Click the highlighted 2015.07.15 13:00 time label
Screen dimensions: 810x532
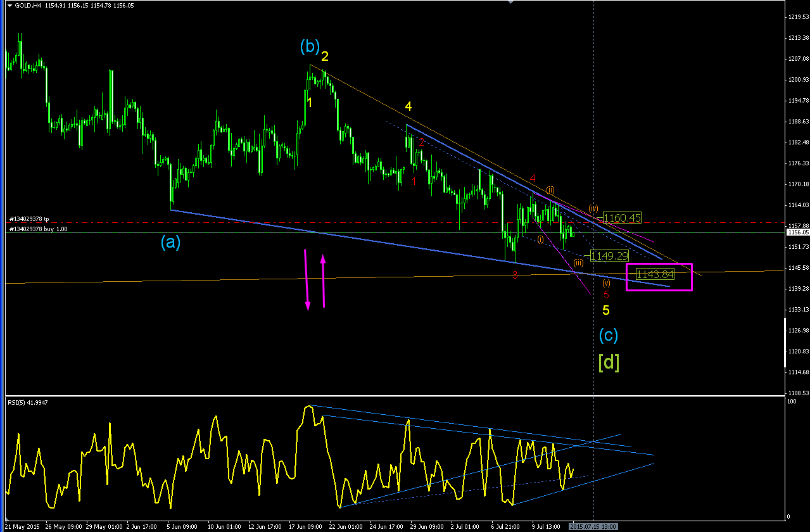pyautogui.click(x=593, y=526)
